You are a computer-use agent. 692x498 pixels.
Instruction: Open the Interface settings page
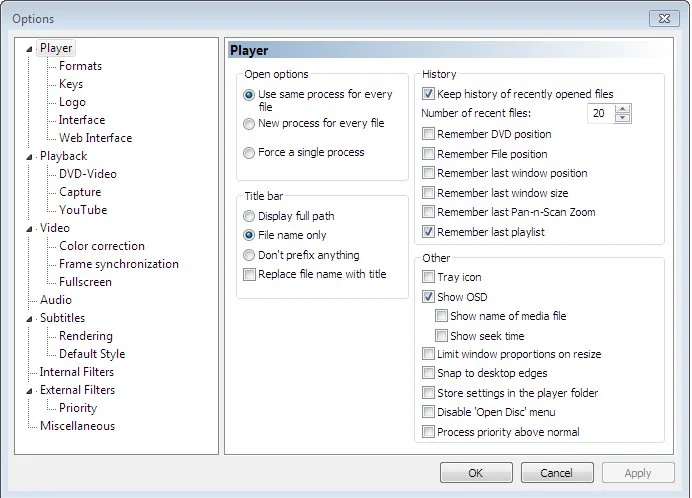pos(82,120)
